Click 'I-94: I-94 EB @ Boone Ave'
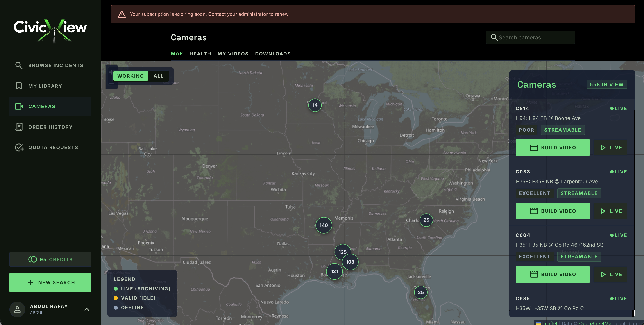 pyautogui.click(x=548, y=118)
